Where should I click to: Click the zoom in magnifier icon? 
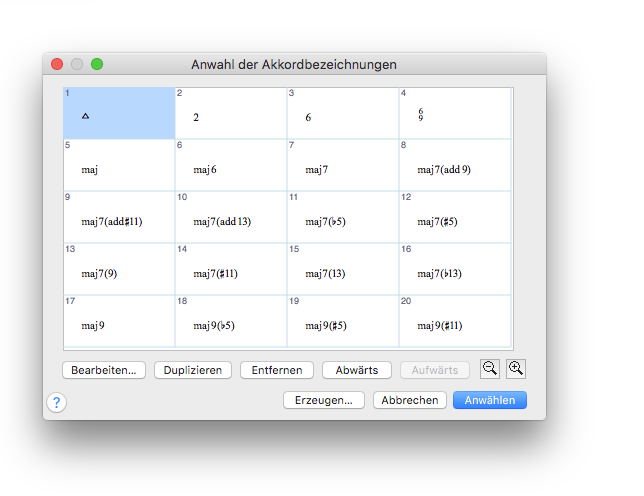tap(516, 369)
